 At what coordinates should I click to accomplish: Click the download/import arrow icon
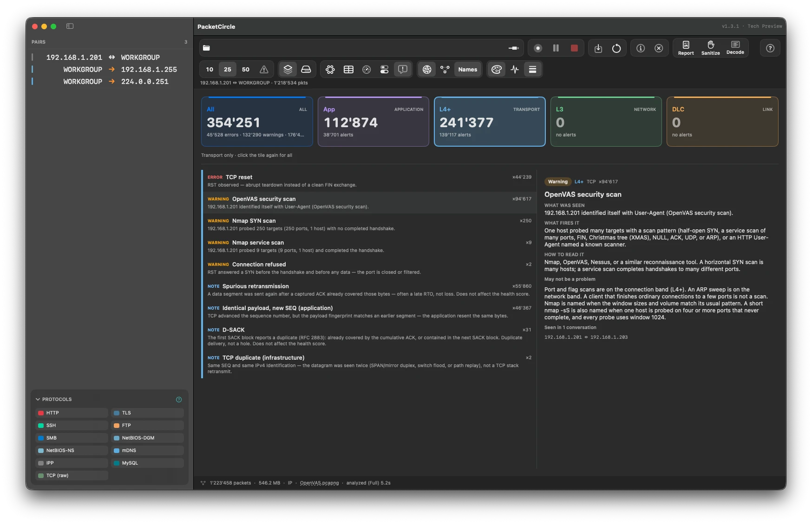tap(598, 48)
